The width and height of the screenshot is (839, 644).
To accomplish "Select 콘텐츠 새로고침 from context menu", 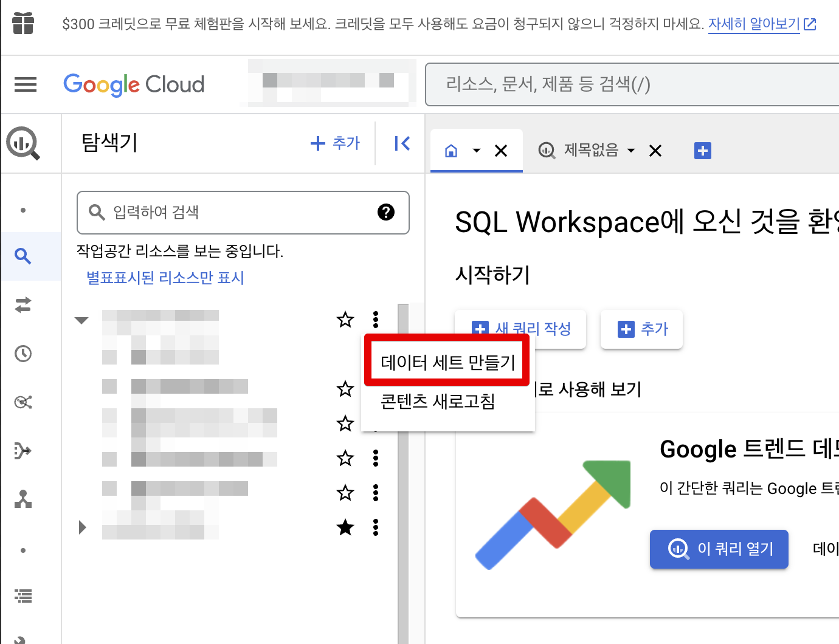I will tap(447, 402).
